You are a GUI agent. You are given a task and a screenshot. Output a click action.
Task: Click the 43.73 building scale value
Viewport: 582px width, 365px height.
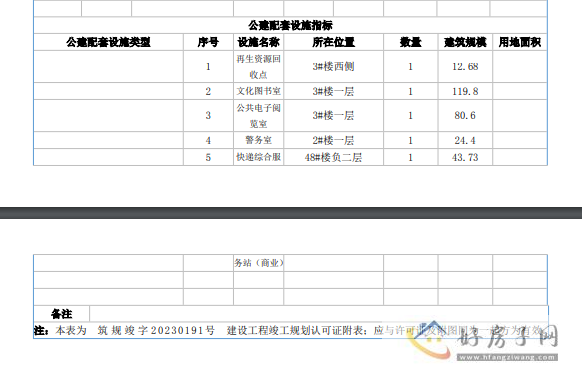[x=465, y=157]
